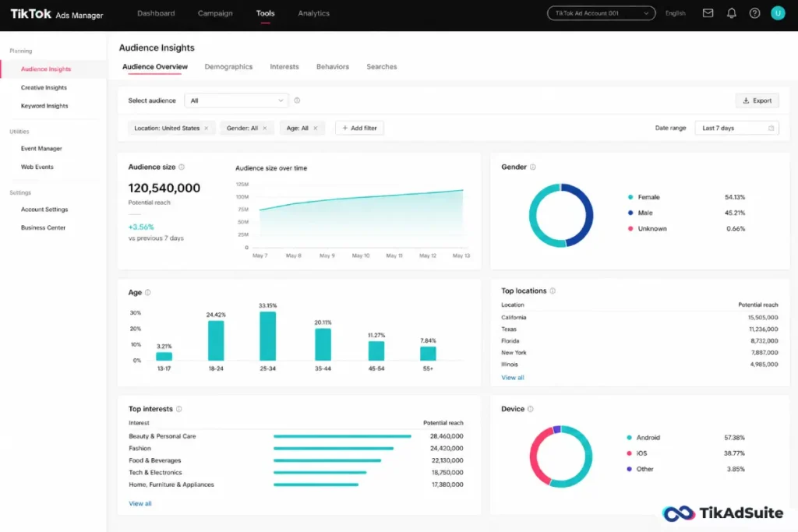Click the Export button

(x=757, y=100)
